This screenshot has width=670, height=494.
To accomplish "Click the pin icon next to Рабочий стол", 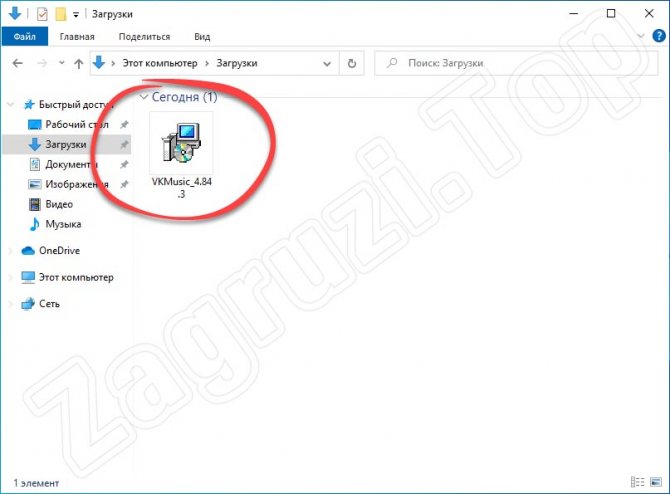I will 124,125.
